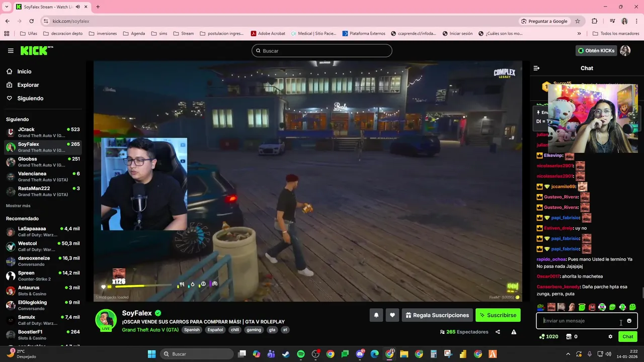Screen dimensions: 644x362
Task: Bookmark this page with the star icon
Action: tap(578, 21)
